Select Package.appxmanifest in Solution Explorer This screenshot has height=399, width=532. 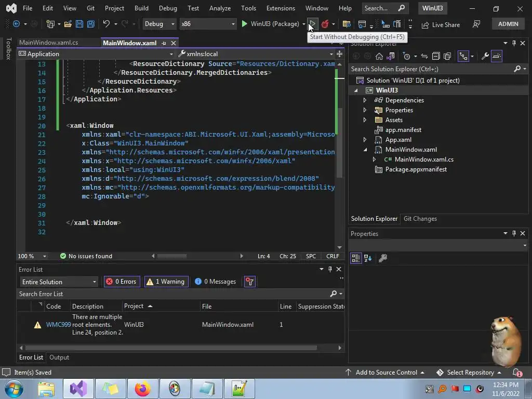(x=416, y=169)
